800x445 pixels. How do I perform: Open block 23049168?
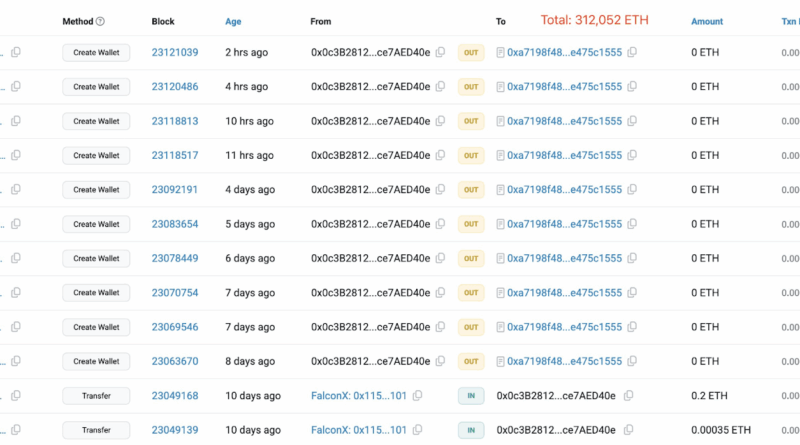pos(174,395)
